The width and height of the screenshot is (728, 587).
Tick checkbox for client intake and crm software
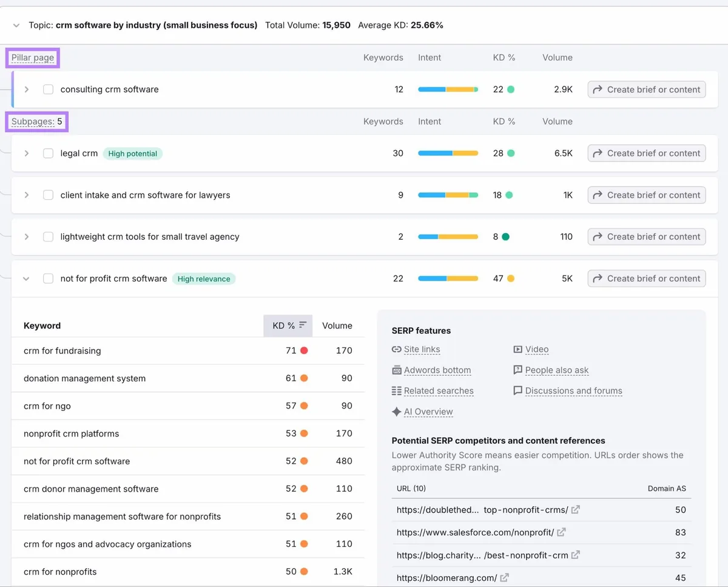click(48, 195)
